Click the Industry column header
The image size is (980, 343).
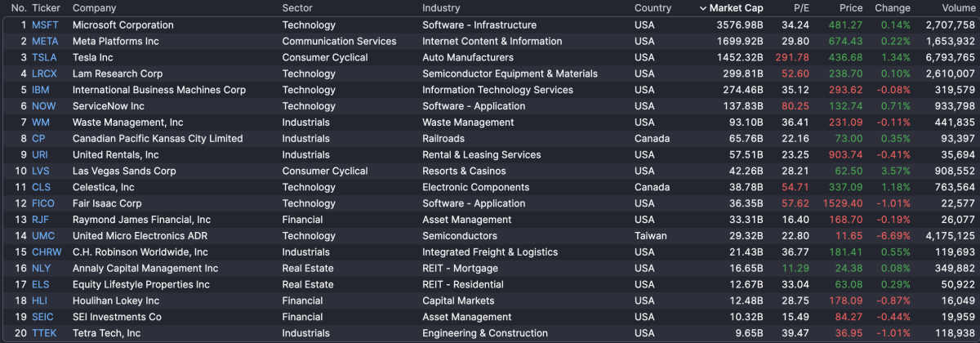[441, 8]
